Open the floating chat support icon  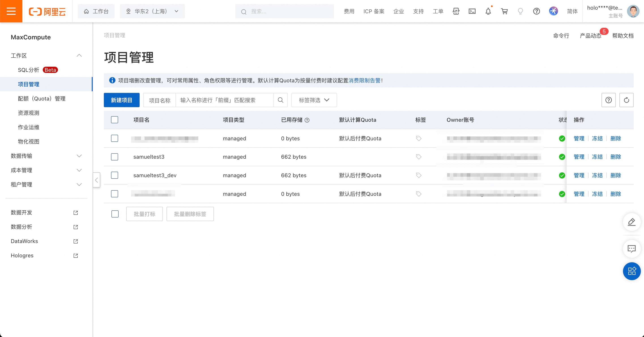tap(631, 249)
